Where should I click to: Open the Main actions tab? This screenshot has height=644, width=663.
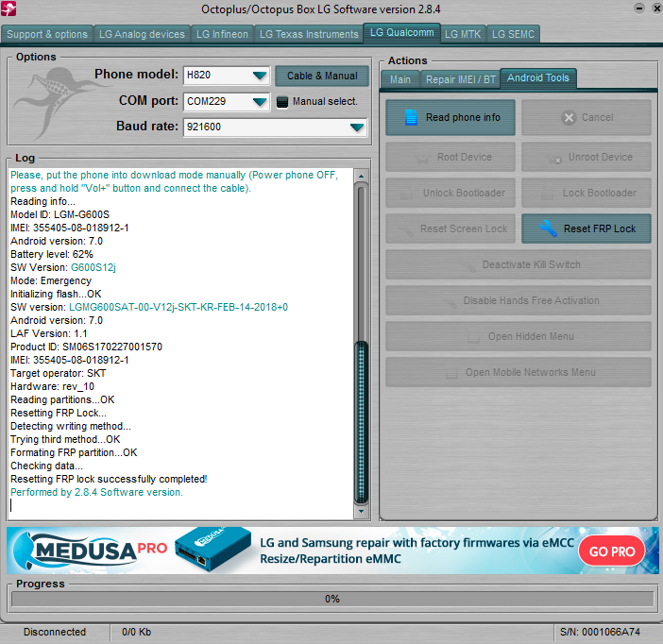400,79
